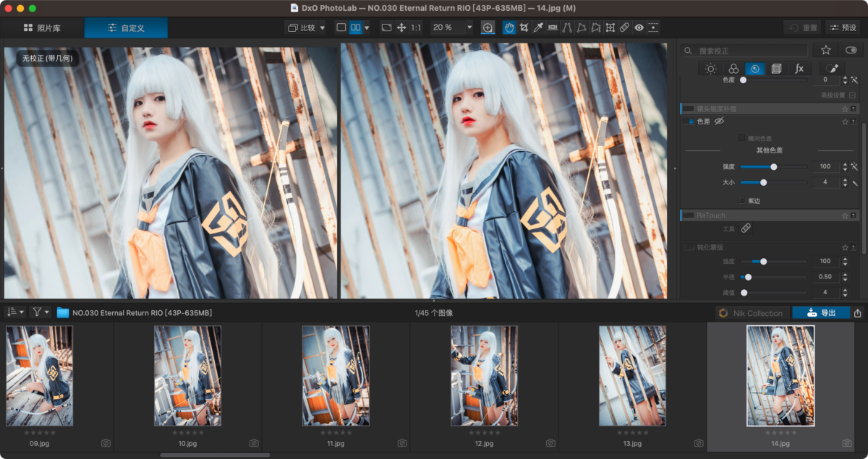Switch to the 照片库 tab
This screenshot has height=459, width=868.
42,27
